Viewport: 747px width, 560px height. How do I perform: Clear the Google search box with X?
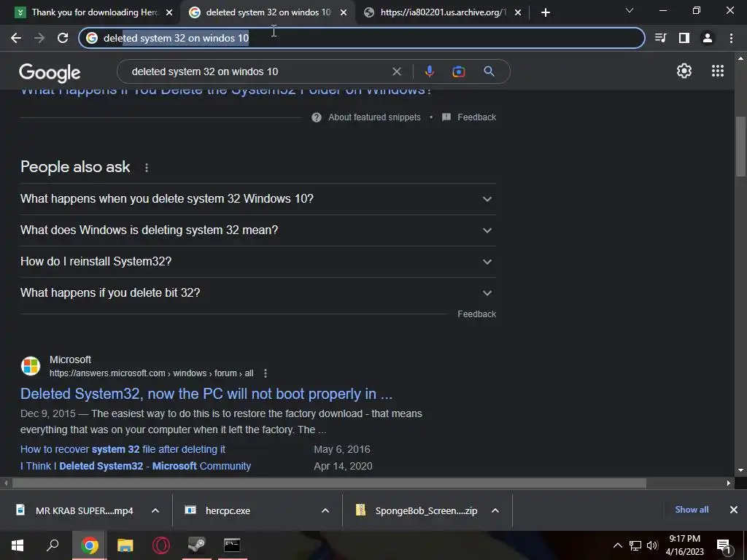pyautogui.click(x=396, y=71)
